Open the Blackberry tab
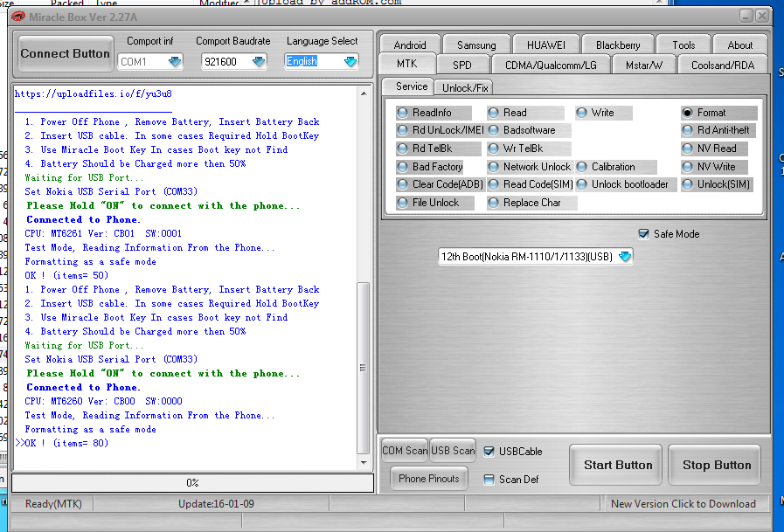 click(x=618, y=45)
